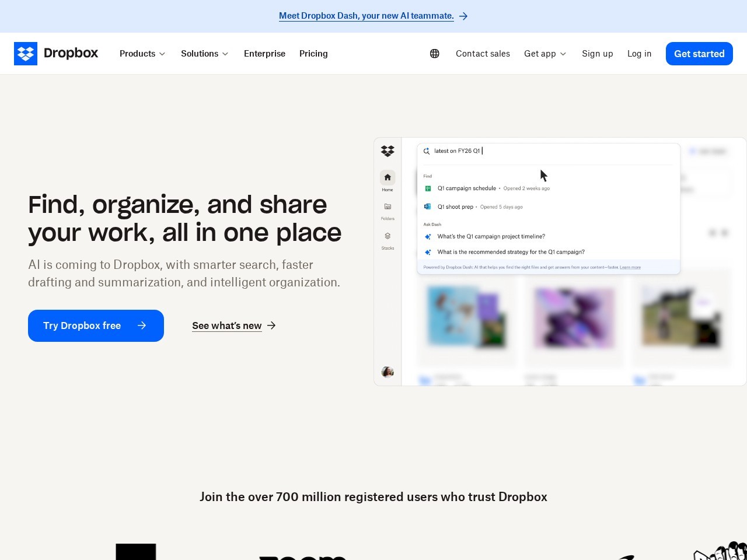Click the 'latest on FY26 Q1' search field

549,151
